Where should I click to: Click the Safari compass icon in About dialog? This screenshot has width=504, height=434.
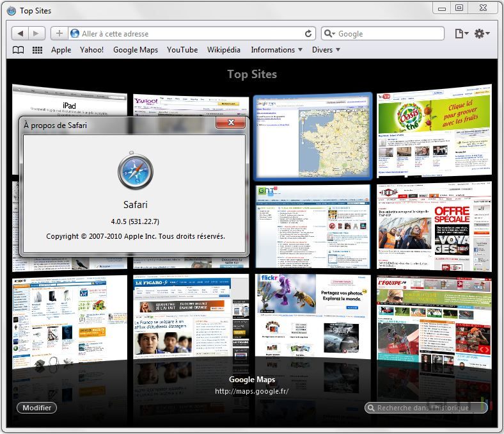(x=136, y=171)
